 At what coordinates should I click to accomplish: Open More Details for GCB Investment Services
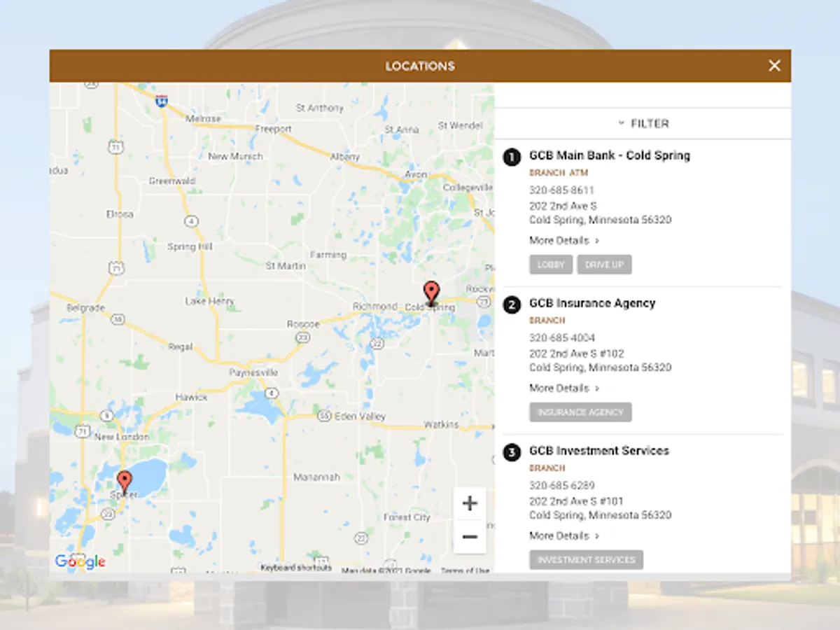564,536
